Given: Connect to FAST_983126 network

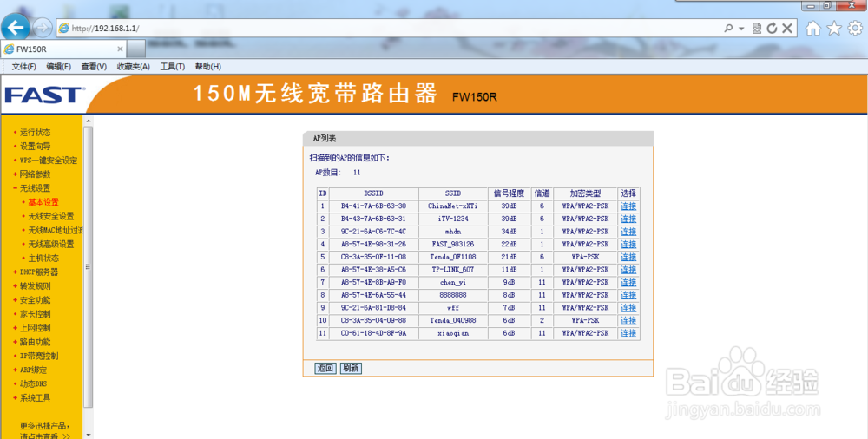Looking at the screenshot, I should pos(628,244).
